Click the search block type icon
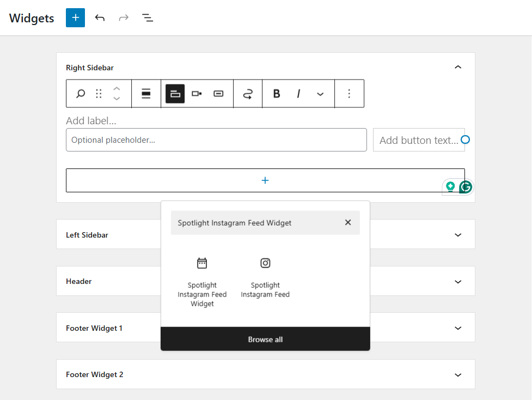The height and width of the screenshot is (400, 532). pos(81,94)
